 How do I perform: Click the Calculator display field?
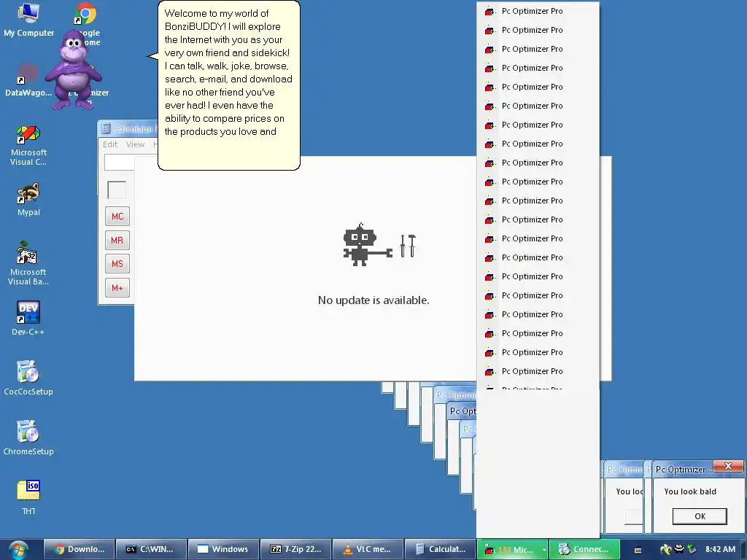coord(120,163)
